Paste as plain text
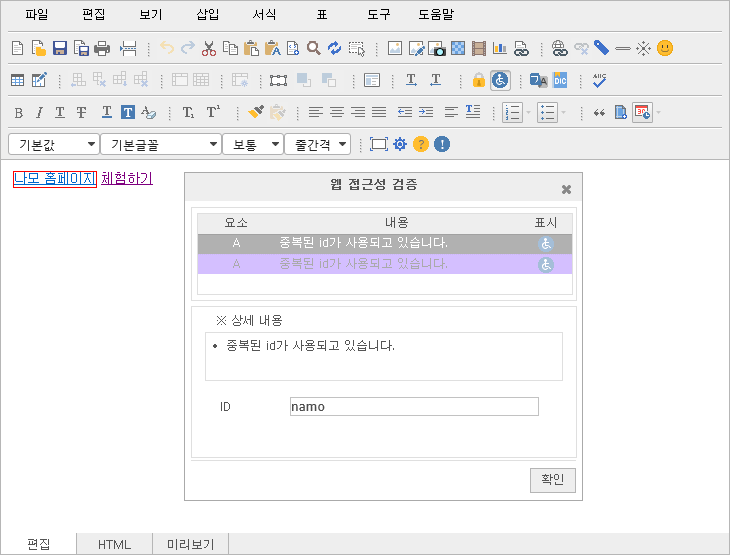Image resolution: width=730 pixels, height=555 pixels. click(272, 48)
